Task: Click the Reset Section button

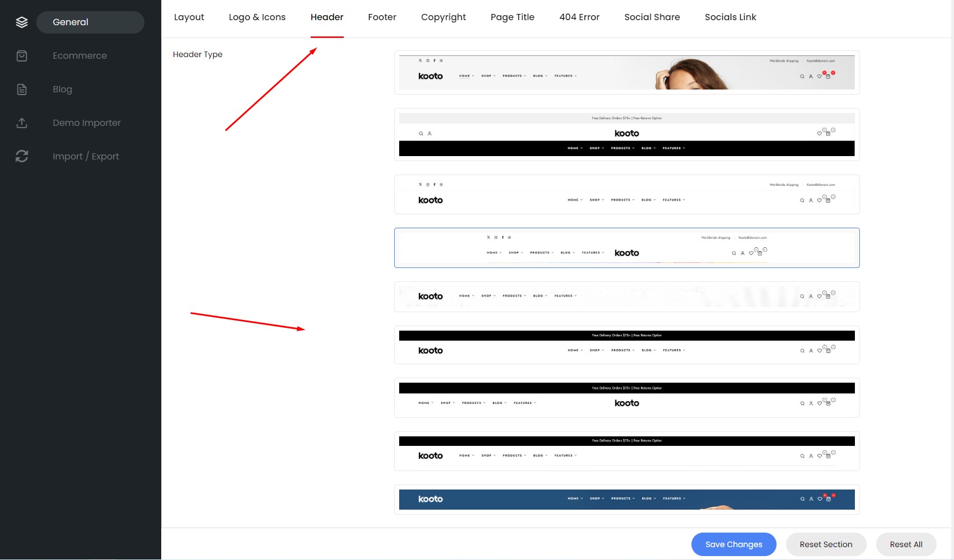Action: (x=825, y=544)
